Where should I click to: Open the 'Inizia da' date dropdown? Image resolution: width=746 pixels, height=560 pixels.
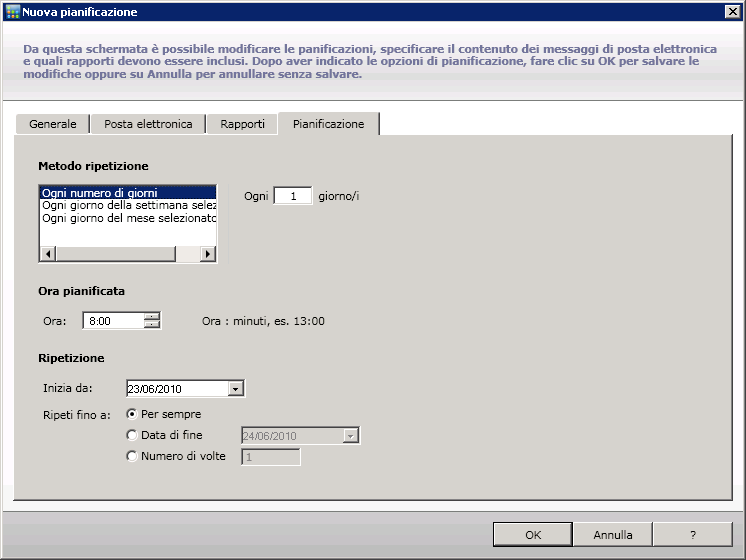tap(236, 389)
